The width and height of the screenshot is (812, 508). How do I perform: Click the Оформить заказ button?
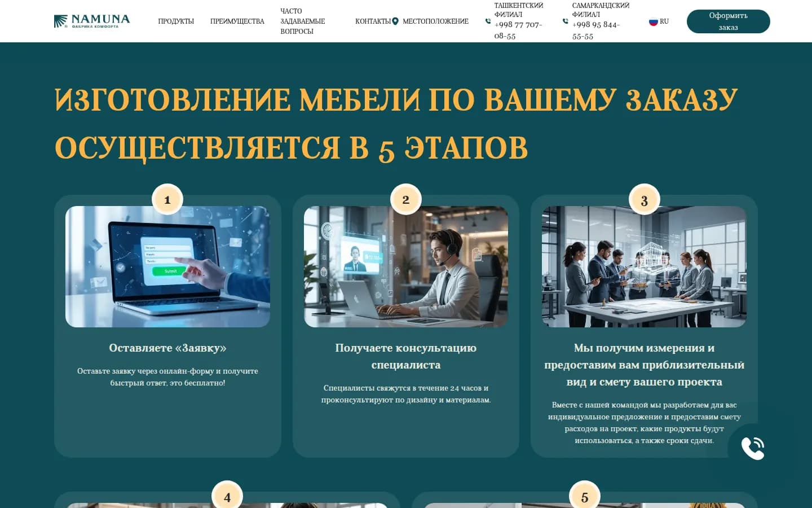point(728,21)
